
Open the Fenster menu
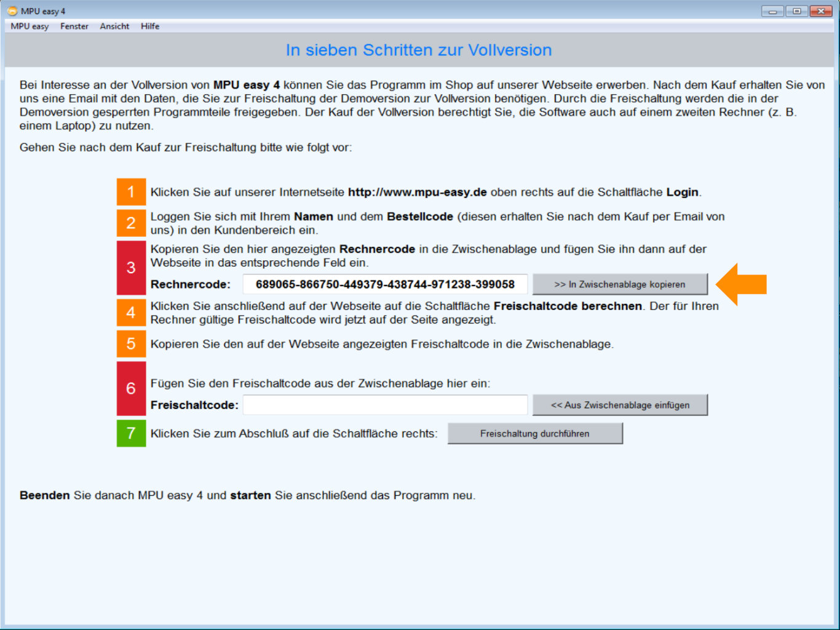[74, 26]
